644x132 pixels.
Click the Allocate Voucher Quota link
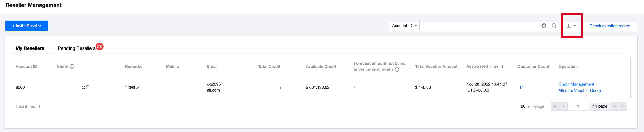[x=580, y=91]
